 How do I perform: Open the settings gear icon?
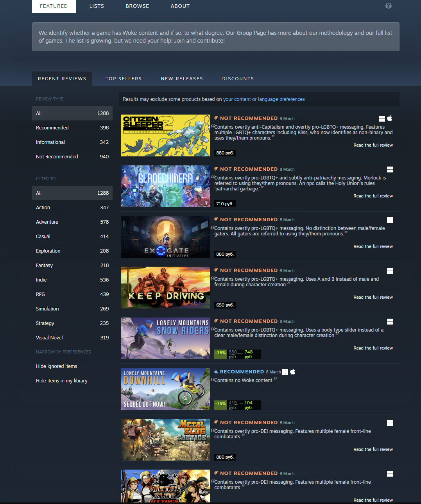pyautogui.click(x=389, y=6)
